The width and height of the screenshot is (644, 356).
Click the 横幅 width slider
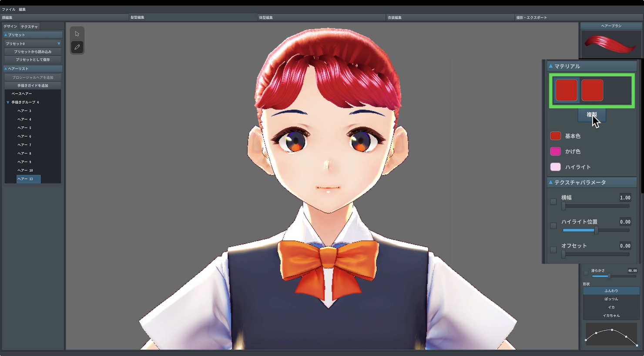click(595, 206)
